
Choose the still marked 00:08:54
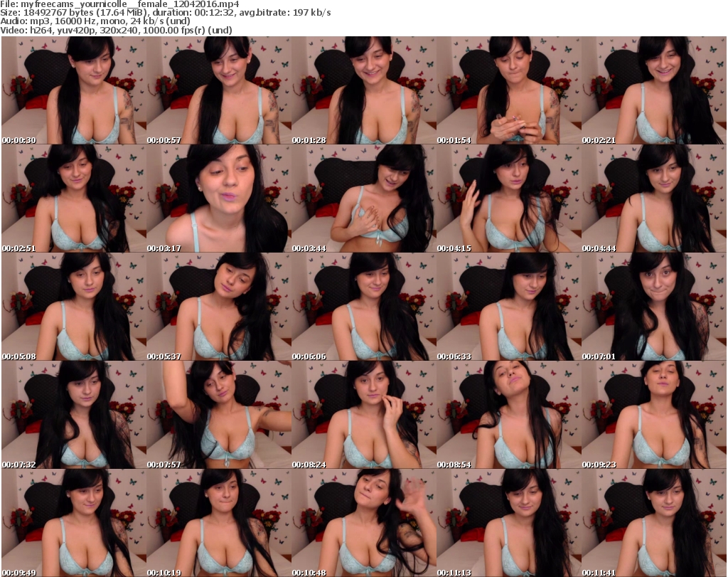pos(509,415)
